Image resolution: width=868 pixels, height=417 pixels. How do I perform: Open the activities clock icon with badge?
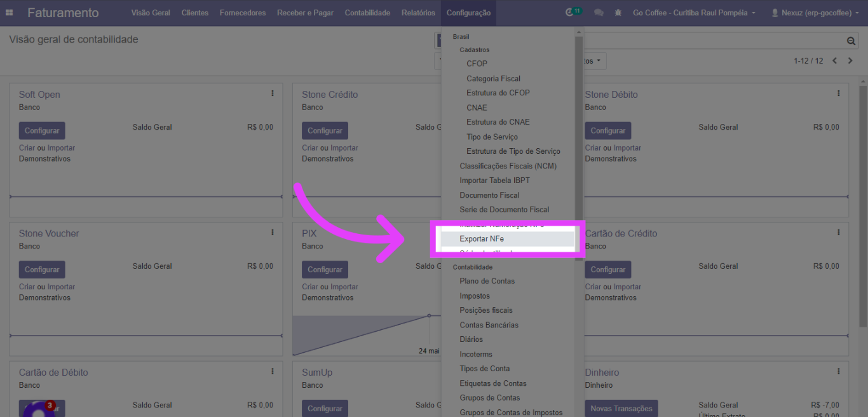[570, 13]
